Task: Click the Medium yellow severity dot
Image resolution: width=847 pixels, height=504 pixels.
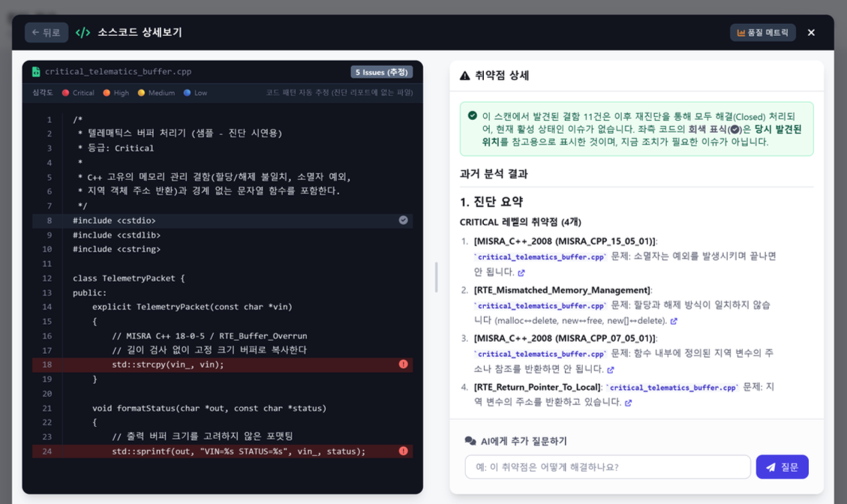Action: click(x=141, y=93)
